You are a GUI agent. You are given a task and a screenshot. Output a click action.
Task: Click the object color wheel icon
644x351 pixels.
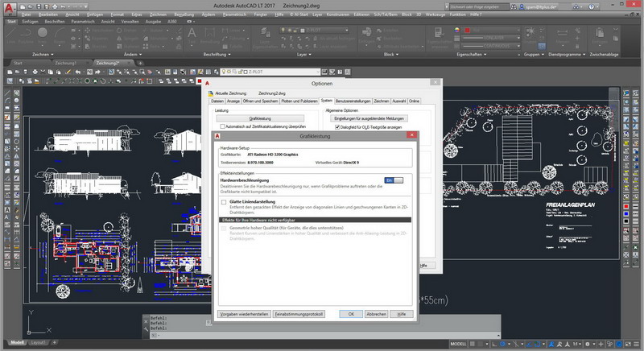[457, 30]
